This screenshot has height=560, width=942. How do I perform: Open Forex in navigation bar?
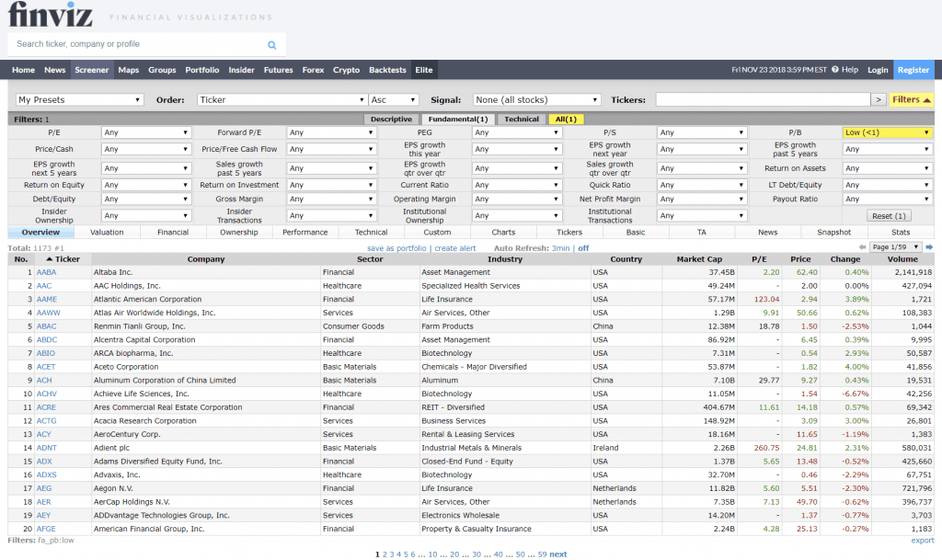tap(313, 70)
